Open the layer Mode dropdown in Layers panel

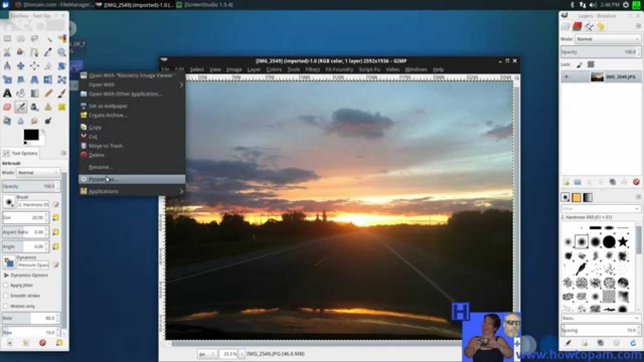(608, 39)
